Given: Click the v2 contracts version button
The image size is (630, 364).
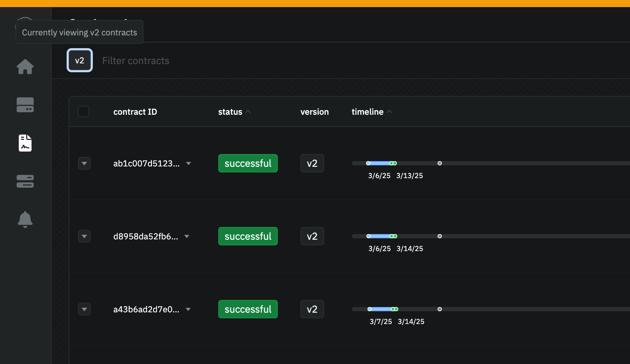Looking at the screenshot, I should (x=80, y=60).
